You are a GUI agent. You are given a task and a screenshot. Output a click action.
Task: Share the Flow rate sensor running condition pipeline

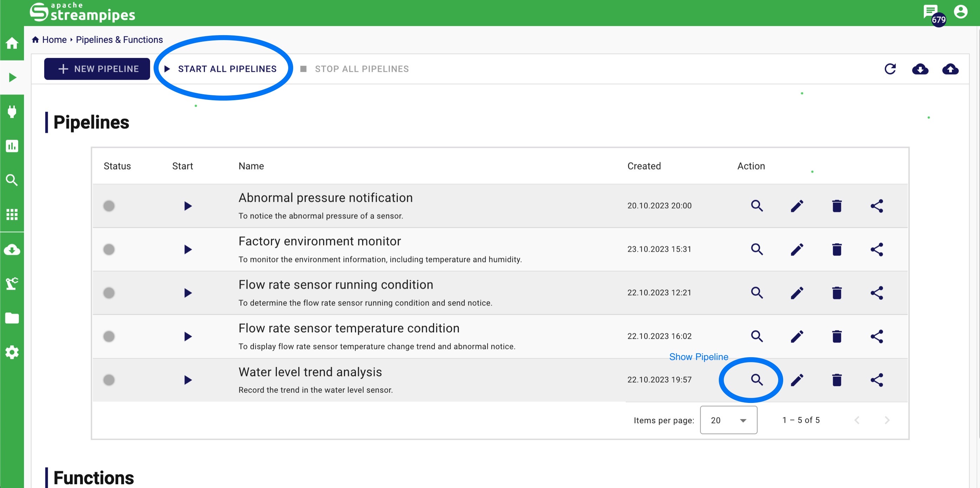pos(877,293)
